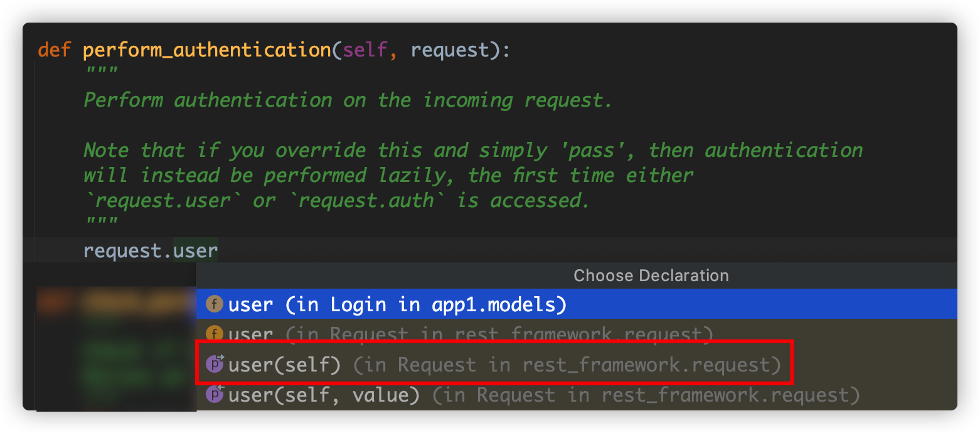Click the "Choose Declaration" popup title

tap(651, 275)
